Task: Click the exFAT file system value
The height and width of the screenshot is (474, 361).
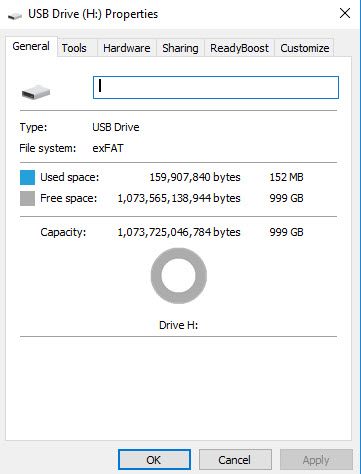Action: point(108,148)
